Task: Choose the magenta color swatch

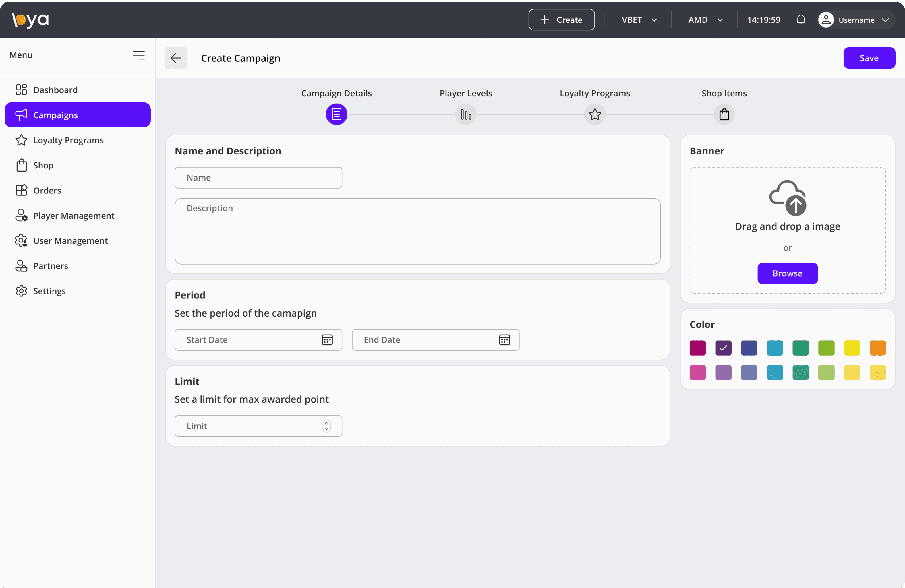Action: (697, 348)
